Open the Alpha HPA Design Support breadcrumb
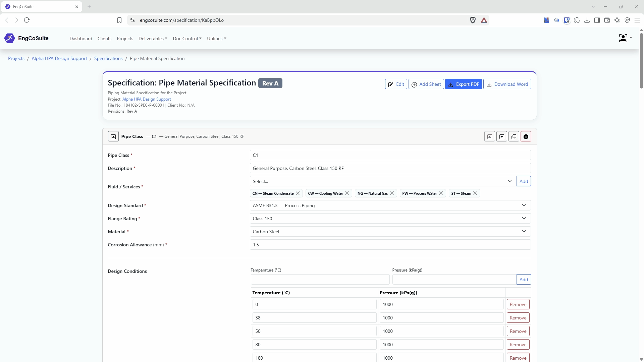Screen dimensions: 644x362 point(59,58)
